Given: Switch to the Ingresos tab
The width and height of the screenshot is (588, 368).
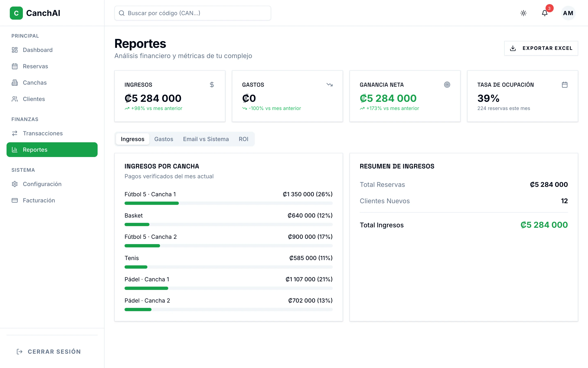Looking at the screenshot, I should 133,139.
